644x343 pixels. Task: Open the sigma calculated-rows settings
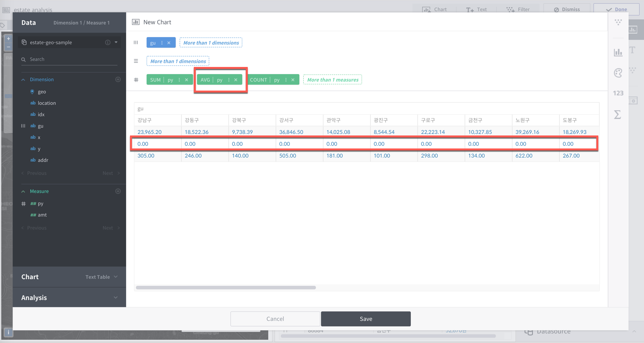pyautogui.click(x=618, y=115)
